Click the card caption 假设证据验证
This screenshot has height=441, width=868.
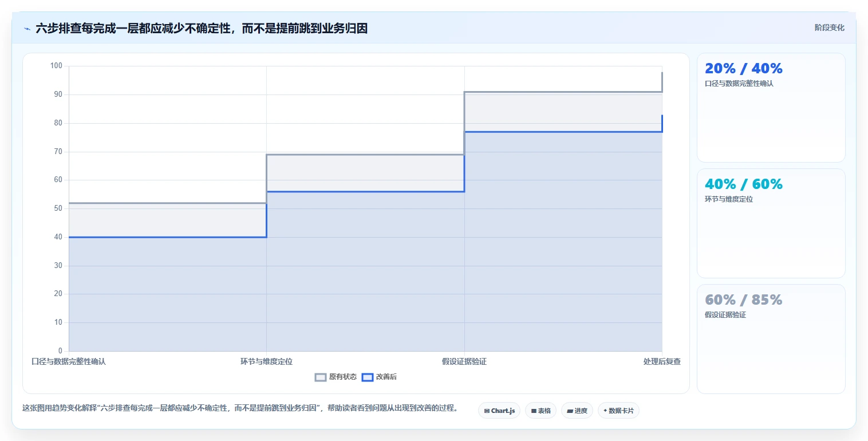[725, 315]
